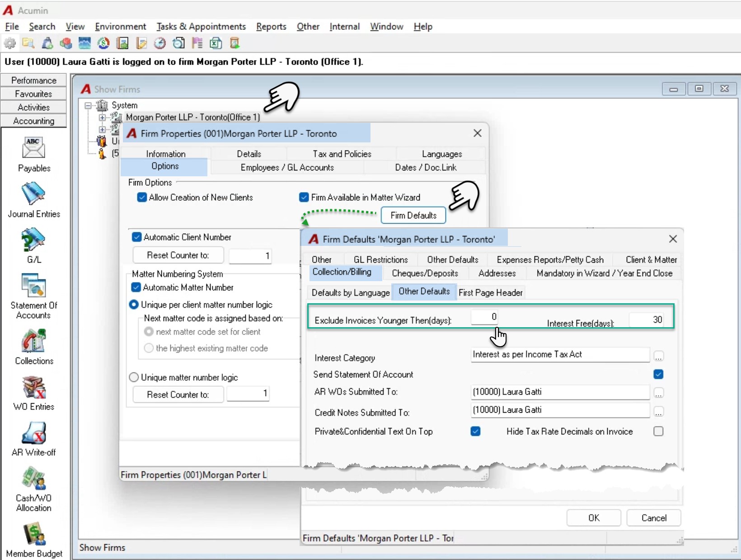Uncheck Automatic Client Number
The image size is (741, 560).
(x=136, y=237)
